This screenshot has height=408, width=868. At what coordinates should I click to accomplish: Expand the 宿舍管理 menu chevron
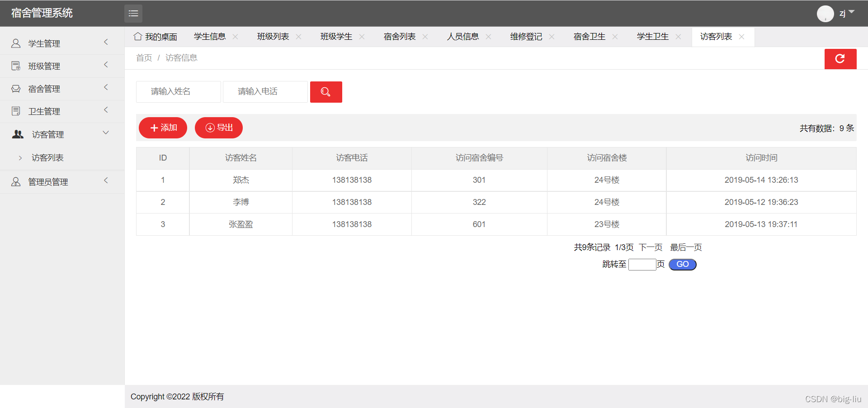coord(106,87)
